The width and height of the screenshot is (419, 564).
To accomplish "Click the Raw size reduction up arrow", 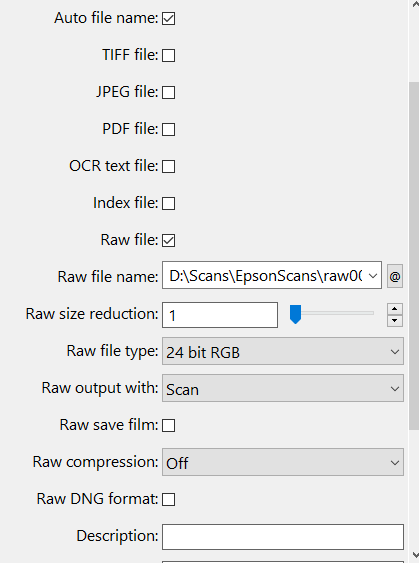I will [395, 309].
